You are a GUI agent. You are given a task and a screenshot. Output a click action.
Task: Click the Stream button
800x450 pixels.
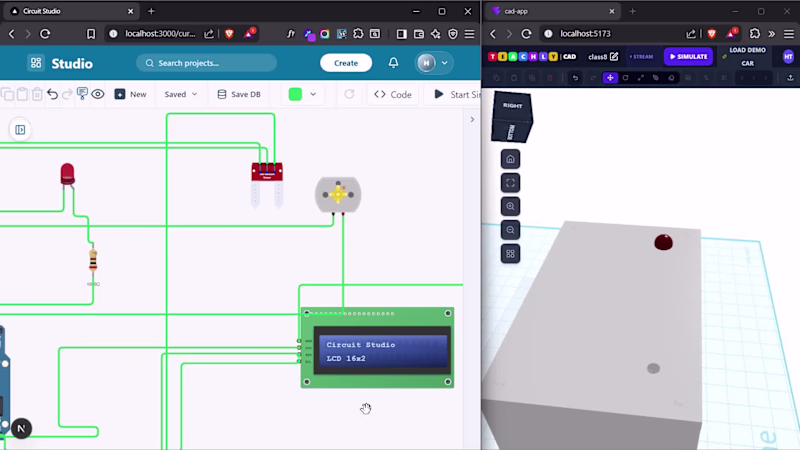click(641, 57)
